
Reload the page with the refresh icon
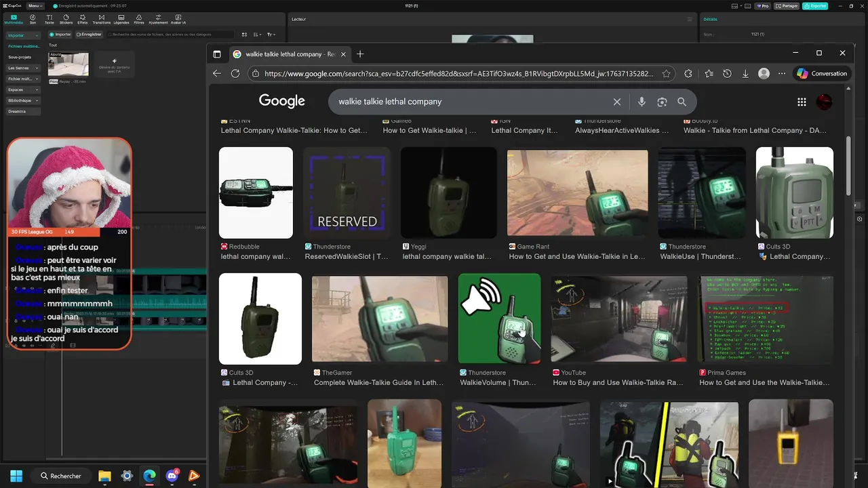tap(235, 73)
